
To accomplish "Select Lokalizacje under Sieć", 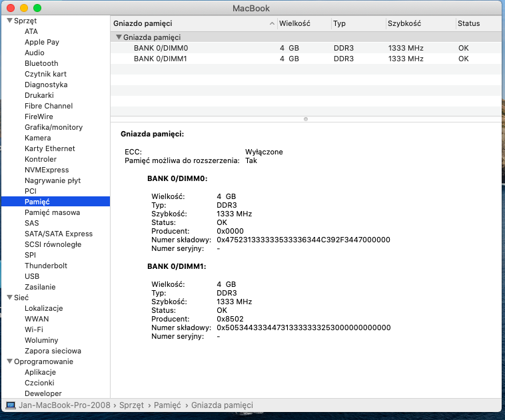I will [x=44, y=308].
